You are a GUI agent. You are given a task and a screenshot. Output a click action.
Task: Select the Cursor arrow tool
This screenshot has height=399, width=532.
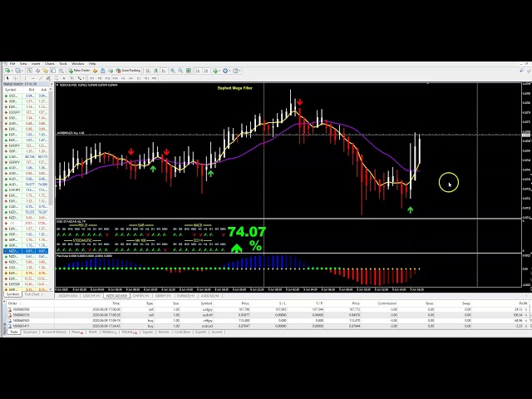coord(7,77)
